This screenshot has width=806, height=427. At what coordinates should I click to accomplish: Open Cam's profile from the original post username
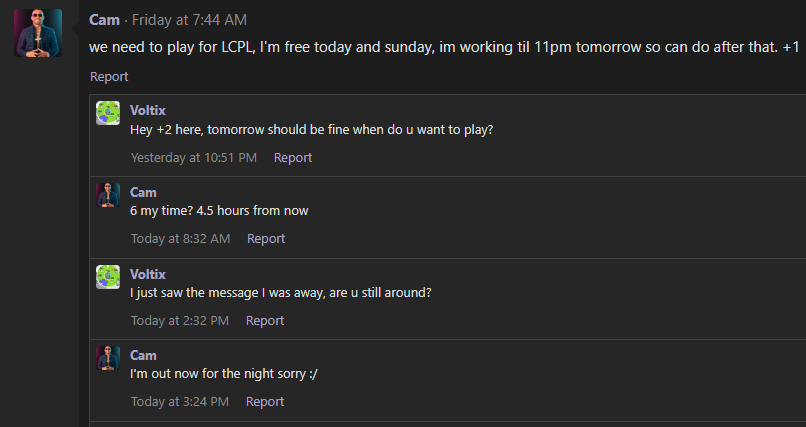click(x=104, y=20)
